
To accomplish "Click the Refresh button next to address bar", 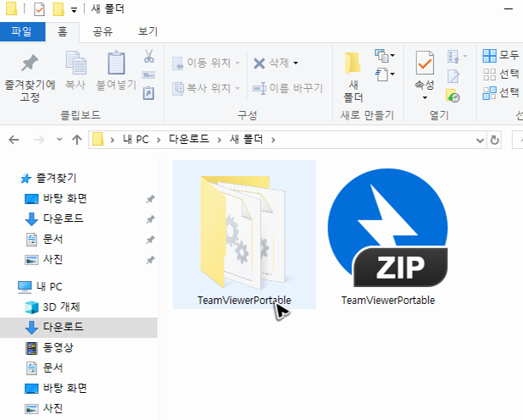I will [x=494, y=140].
